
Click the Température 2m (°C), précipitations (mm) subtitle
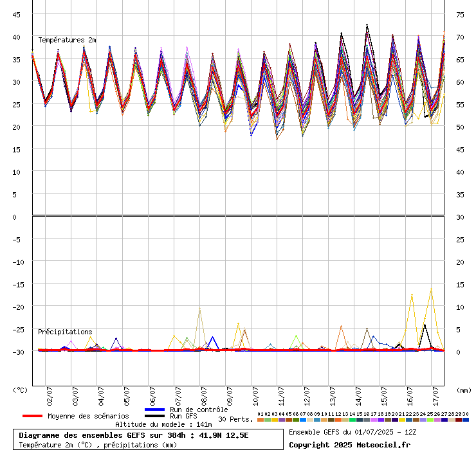98,445
